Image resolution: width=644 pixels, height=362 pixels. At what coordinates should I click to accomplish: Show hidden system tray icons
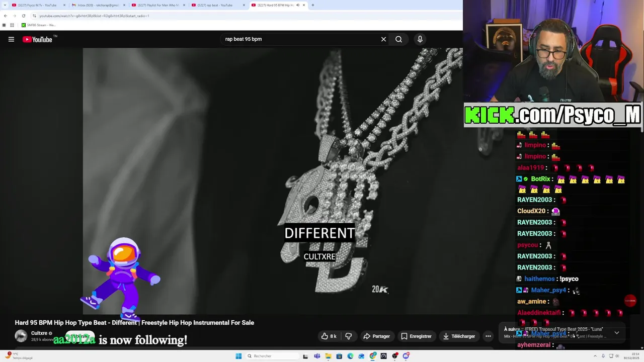tap(595, 356)
